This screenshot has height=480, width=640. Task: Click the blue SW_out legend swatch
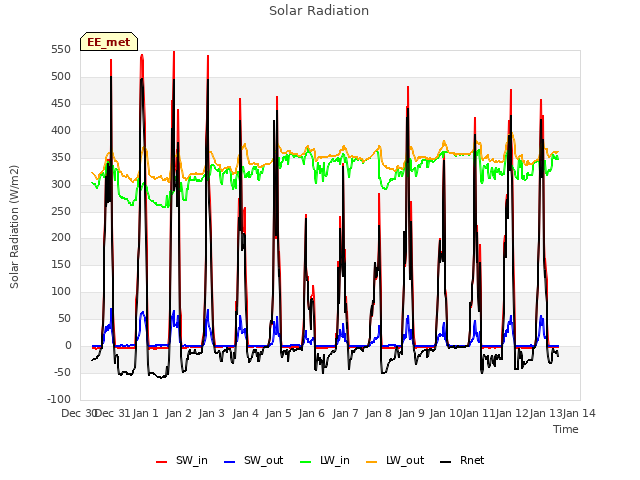(x=230, y=462)
